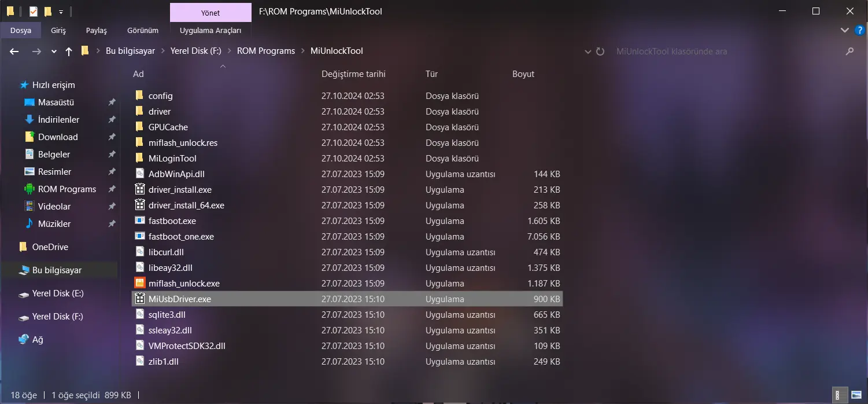Screen dimensions: 868x404
Task: Select the VMProtectSDK32.dll file icon
Action: coord(139,346)
